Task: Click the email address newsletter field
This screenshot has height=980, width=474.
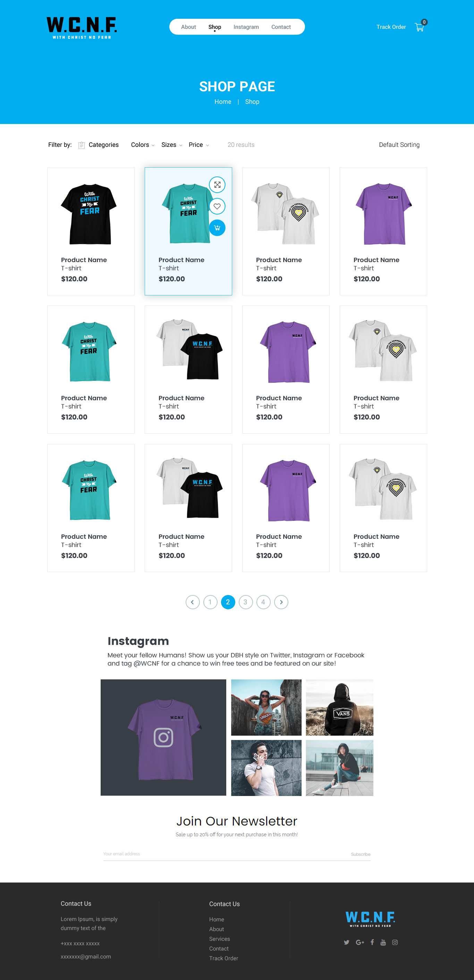Action: pyautogui.click(x=225, y=854)
